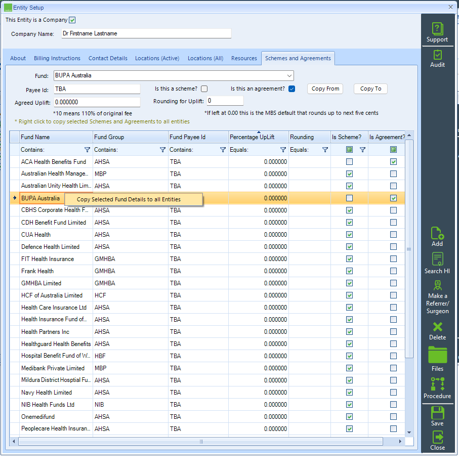This screenshot has width=459, height=476.
Task: Toggle 'This Entity is a Company' checkbox
Action: 72,20
